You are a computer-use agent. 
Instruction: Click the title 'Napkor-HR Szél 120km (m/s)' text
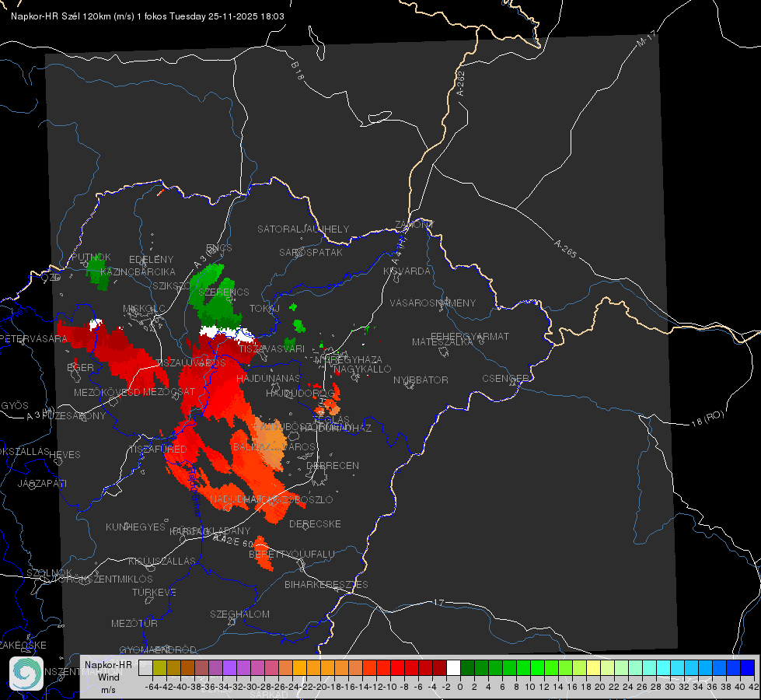(x=73, y=16)
